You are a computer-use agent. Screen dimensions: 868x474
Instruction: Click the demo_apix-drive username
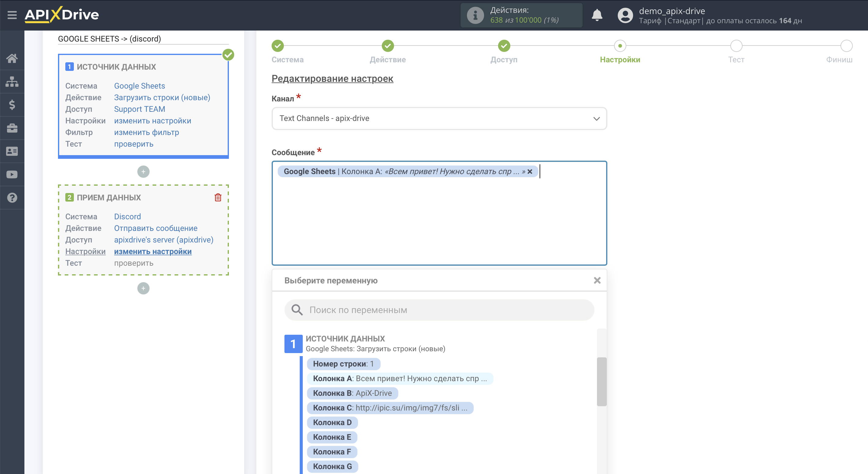(672, 11)
